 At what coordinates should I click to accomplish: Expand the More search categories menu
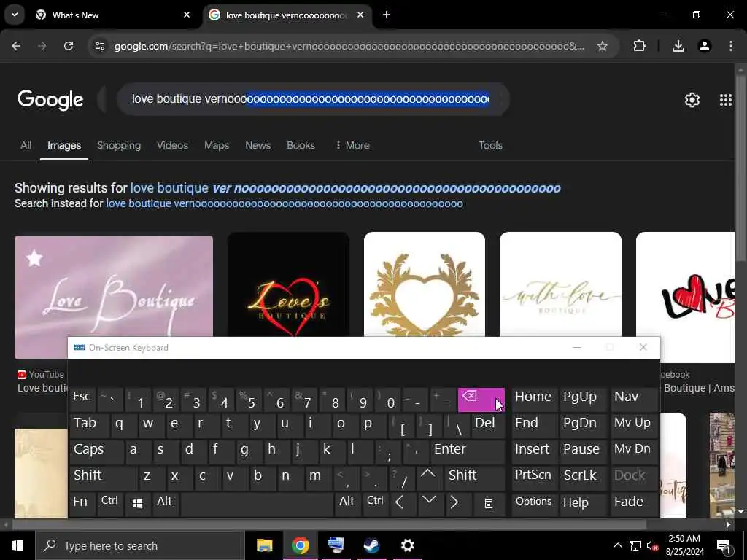(352, 145)
